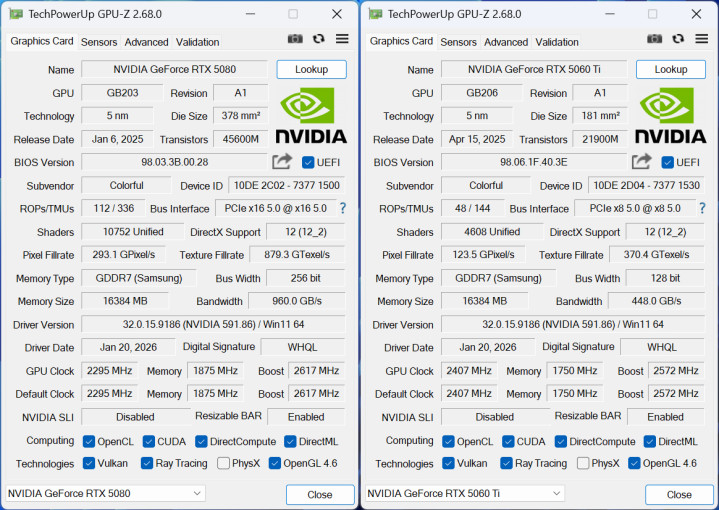Click NVIDIA logo in RTX 5080 window

pyautogui.click(x=311, y=116)
